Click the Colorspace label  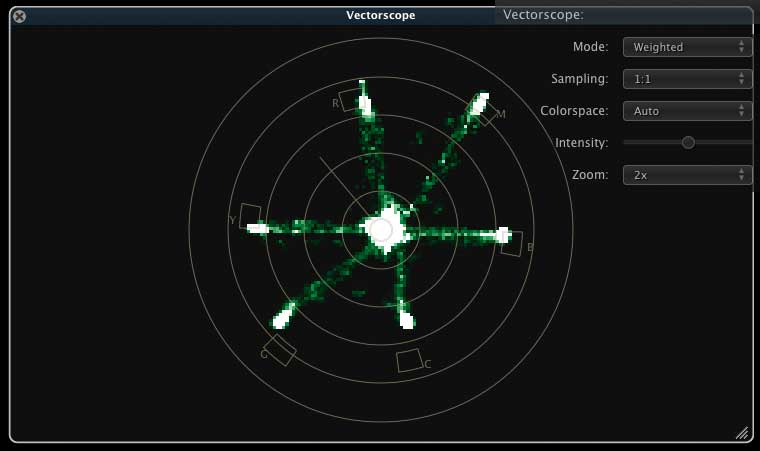click(574, 111)
